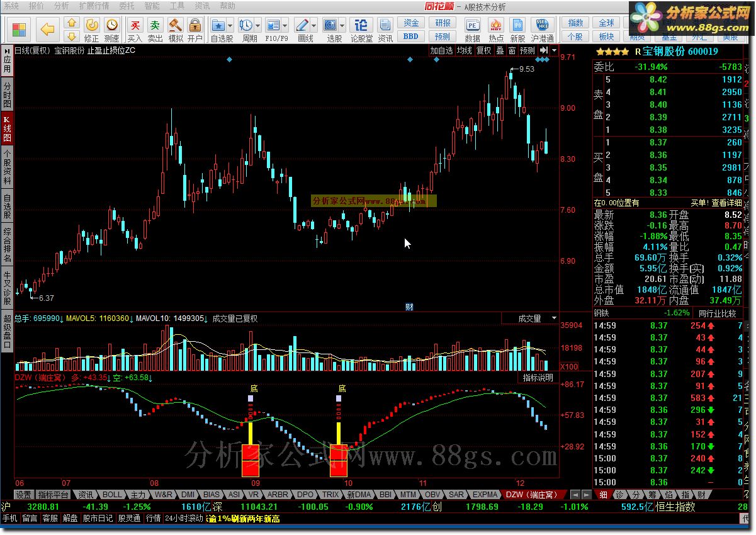The image size is (756, 535).
Task: Toggle the 窗 window option
Action: click(x=512, y=50)
